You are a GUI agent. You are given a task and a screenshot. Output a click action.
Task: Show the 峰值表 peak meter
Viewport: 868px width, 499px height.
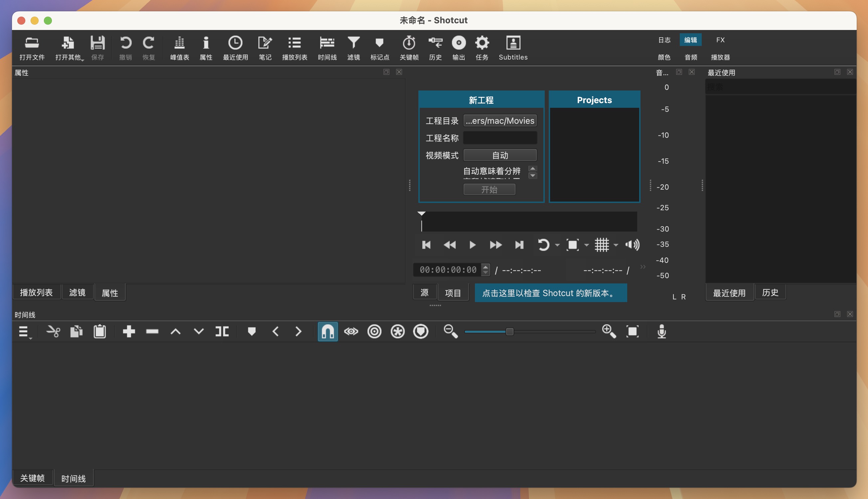pos(180,48)
